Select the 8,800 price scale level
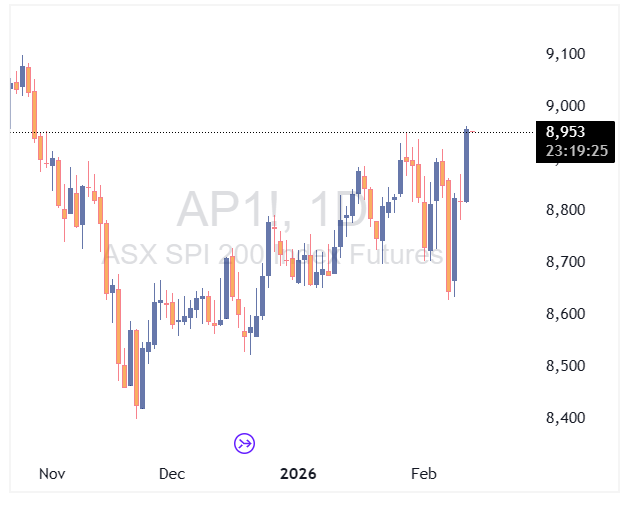629x513 pixels. click(565, 210)
